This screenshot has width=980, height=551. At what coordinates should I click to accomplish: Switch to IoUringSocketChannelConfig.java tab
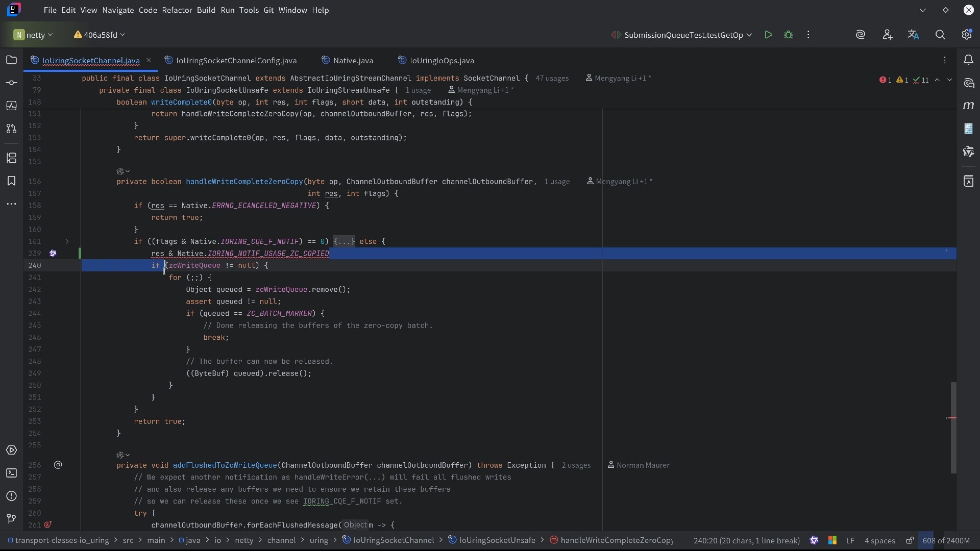pos(231,60)
